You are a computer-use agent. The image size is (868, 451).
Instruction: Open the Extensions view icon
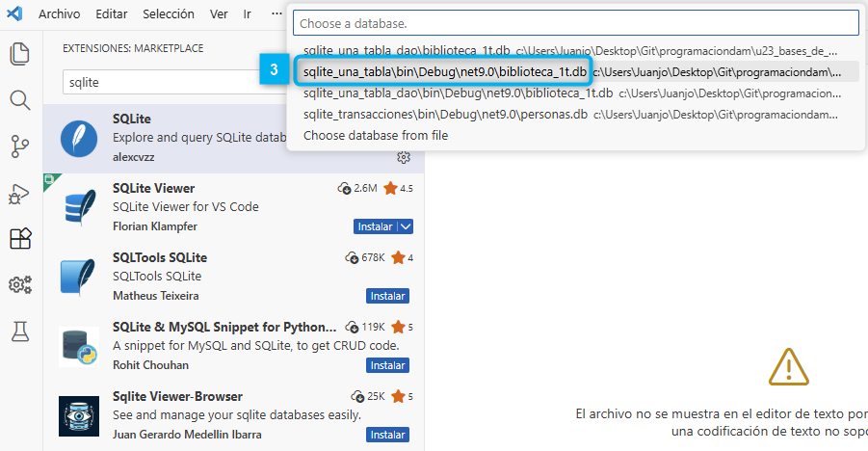[x=19, y=238]
